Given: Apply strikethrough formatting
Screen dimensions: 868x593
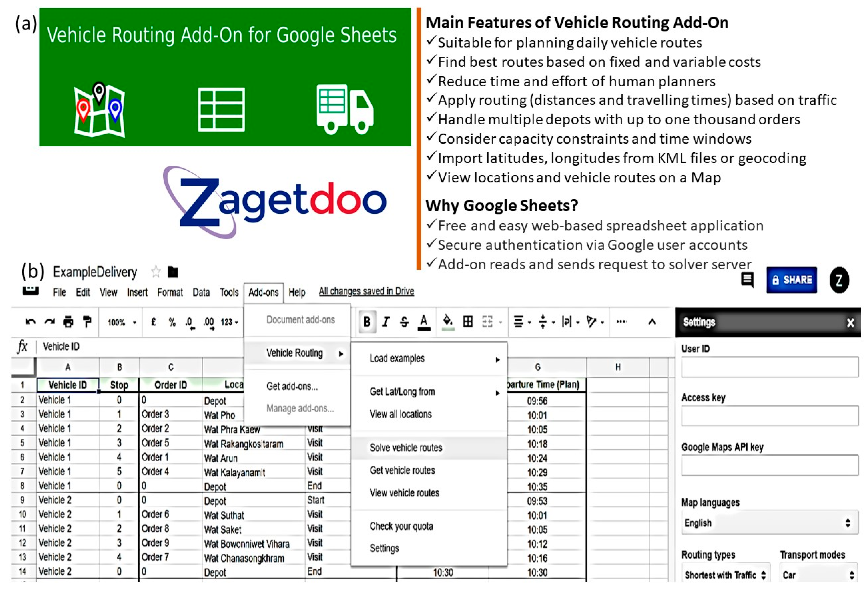Looking at the screenshot, I should (404, 322).
